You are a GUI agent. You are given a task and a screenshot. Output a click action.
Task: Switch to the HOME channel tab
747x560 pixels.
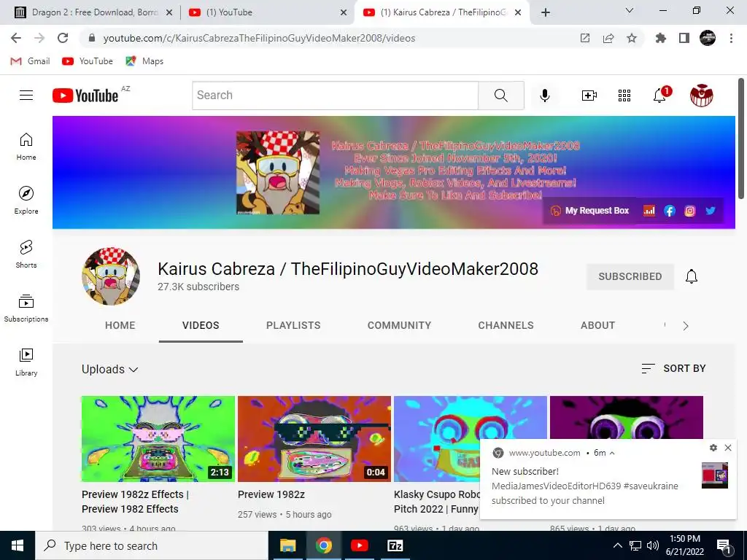(120, 325)
